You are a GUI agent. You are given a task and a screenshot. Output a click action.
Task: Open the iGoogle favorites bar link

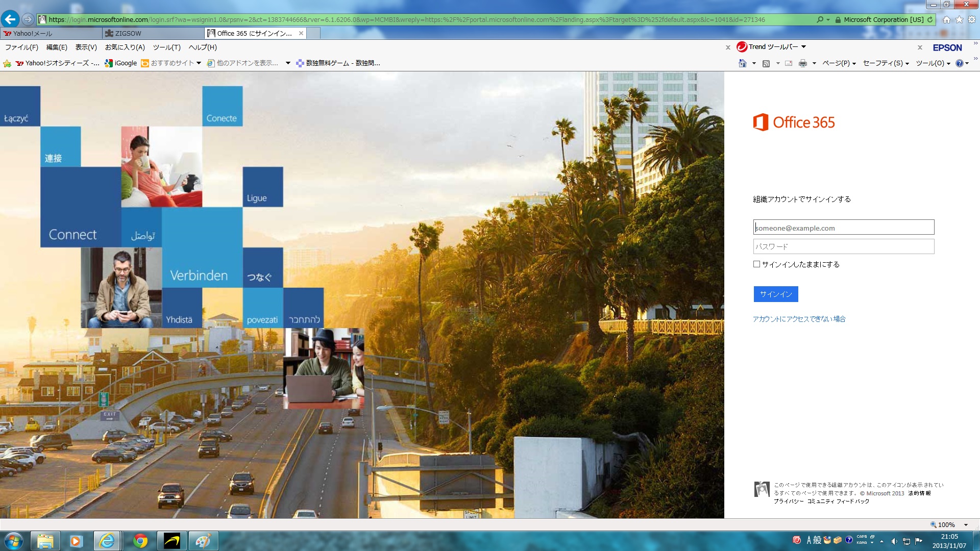pyautogui.click(x=121, y=63)
